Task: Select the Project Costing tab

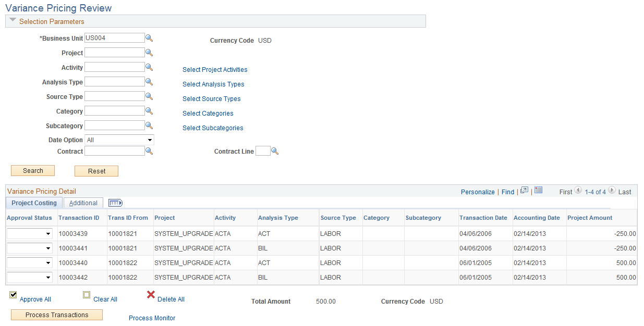Action: (x=33, y=203)
